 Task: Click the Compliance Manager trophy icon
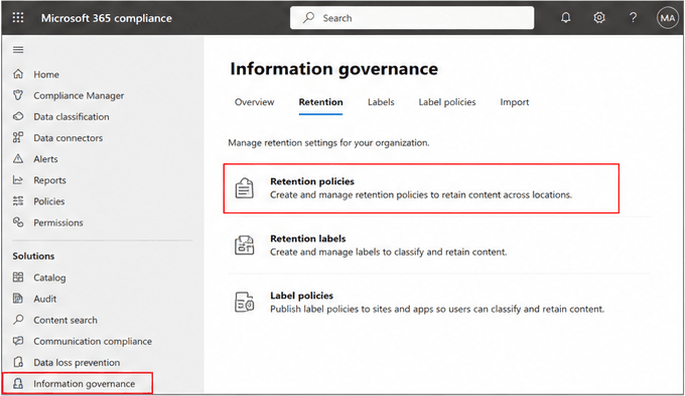tap(18, 95)
